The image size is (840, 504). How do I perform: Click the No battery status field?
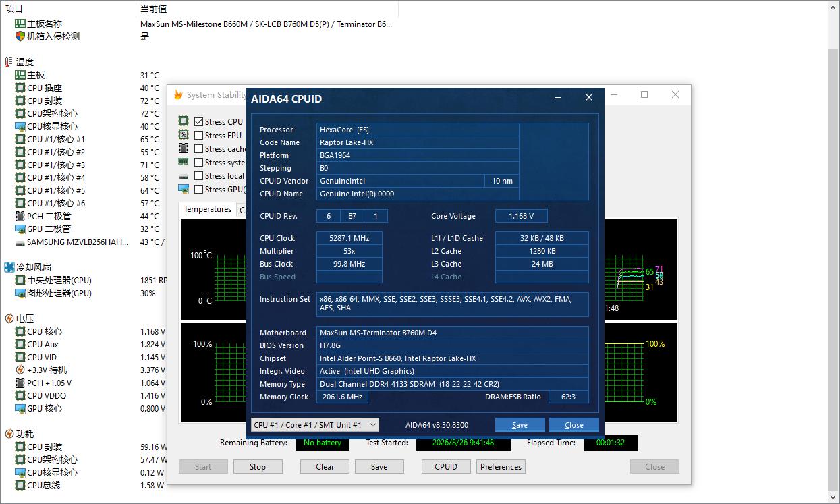(x=323, y=443)
